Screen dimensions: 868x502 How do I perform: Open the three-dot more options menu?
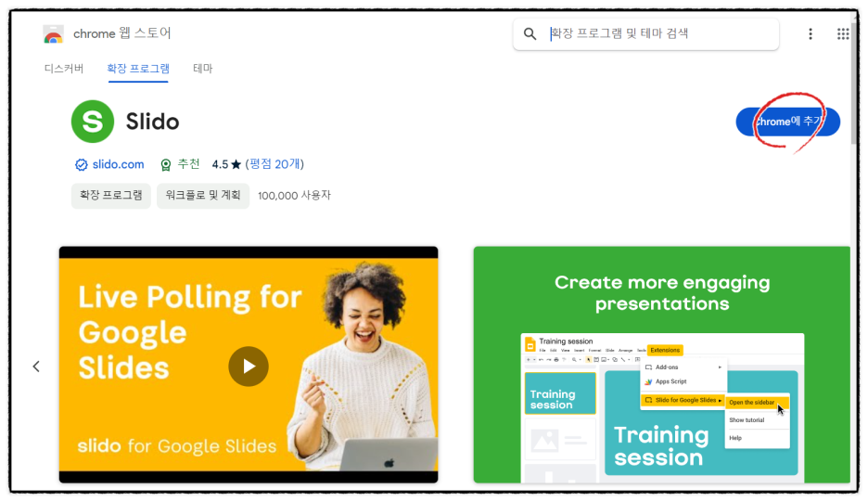click(810, 33)
